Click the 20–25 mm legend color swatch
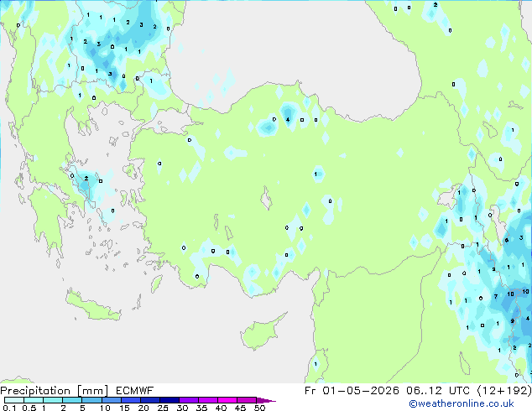The height and width of the screenshot is (411, 532). [x=149, y=400]
